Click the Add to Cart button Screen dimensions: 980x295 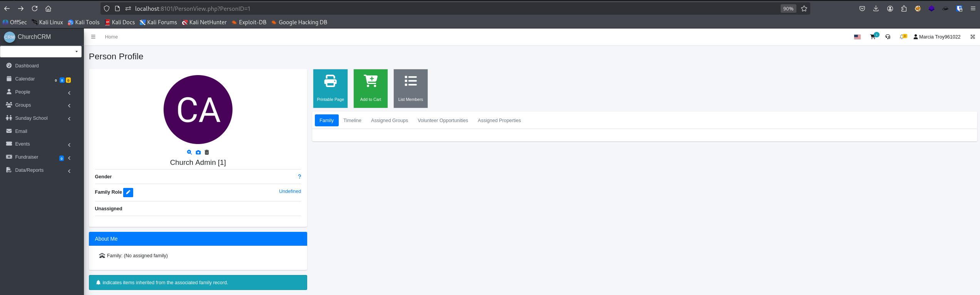[371, 89]
